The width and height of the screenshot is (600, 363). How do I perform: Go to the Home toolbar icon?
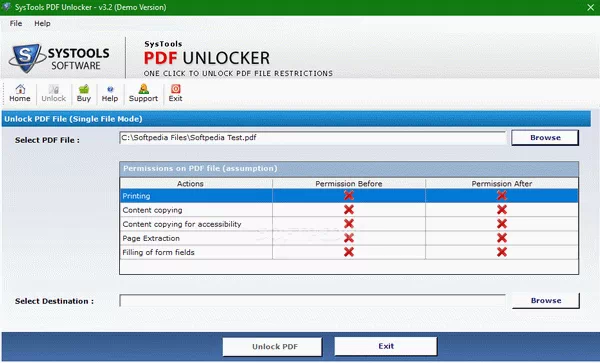pyautogui.click(x=20, y=93)
